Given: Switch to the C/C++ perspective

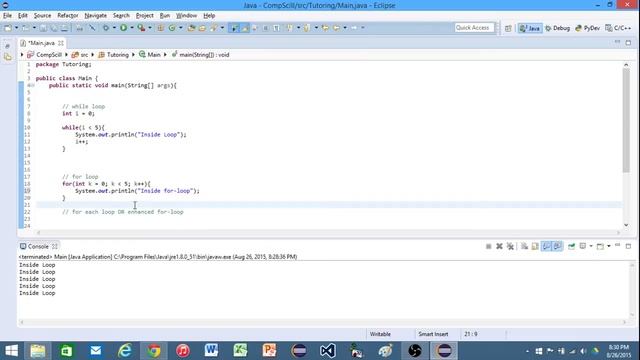Looking at the screenshot, I should coord(618,28).
